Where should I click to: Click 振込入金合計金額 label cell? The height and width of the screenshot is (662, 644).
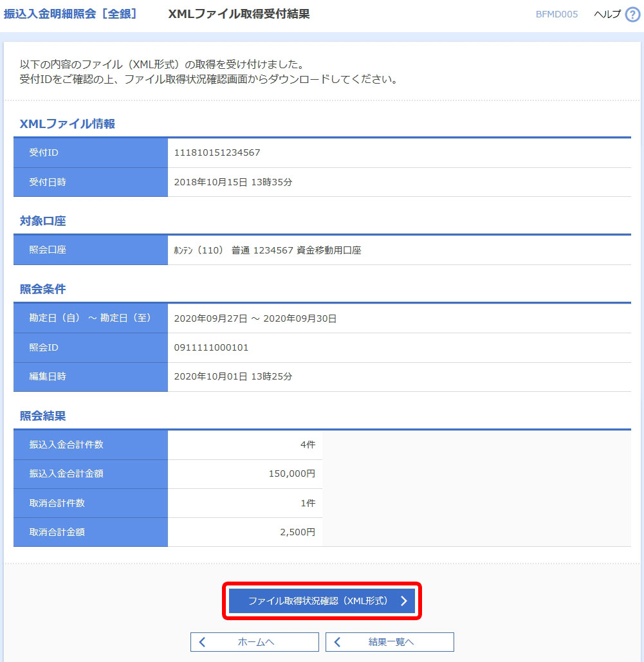90,474
